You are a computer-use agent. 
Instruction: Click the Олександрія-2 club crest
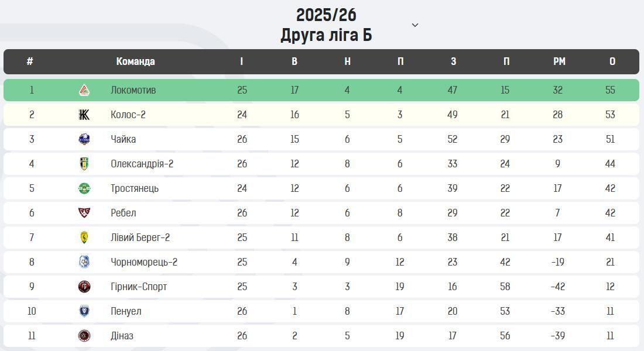pyautogui.click(x=84, y=164)
